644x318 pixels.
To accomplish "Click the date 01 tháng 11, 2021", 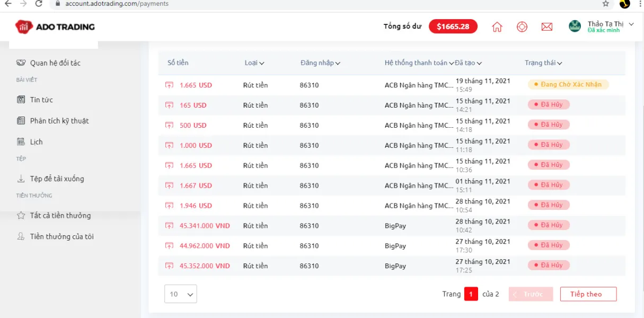I will coord(483,181).
